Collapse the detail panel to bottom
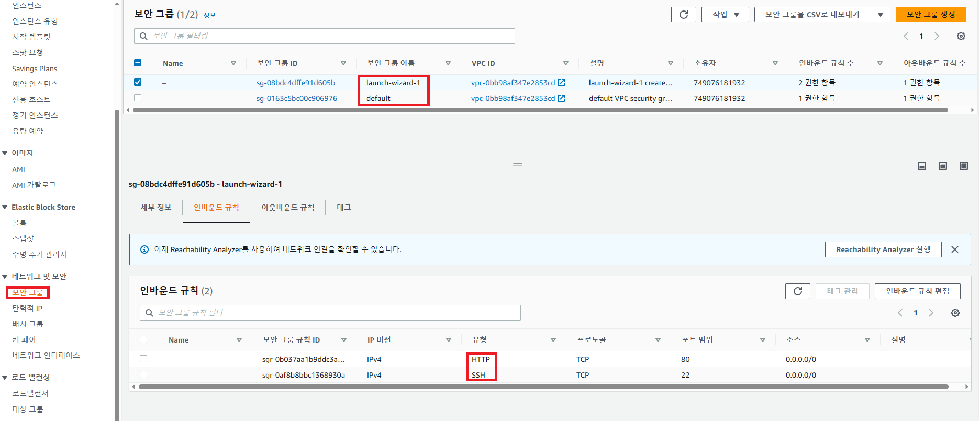980x421 pixels. pyautogui.click(x=922, y=166)
